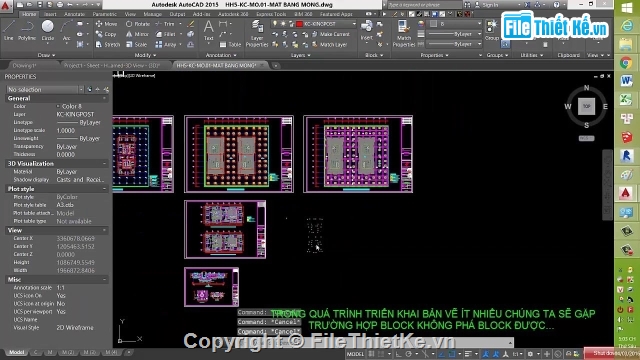The height and width of the screenshot is (360, 640).
Task: Expand the Annotation panel
Action: [221, 55]
